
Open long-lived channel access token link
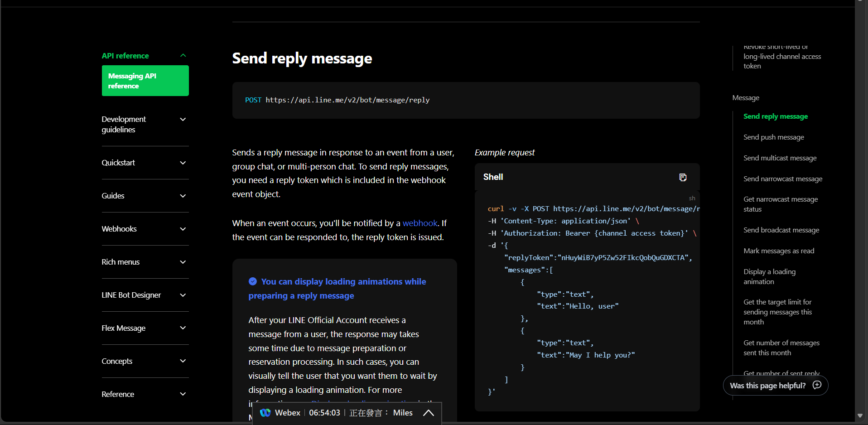click(782, 57)
